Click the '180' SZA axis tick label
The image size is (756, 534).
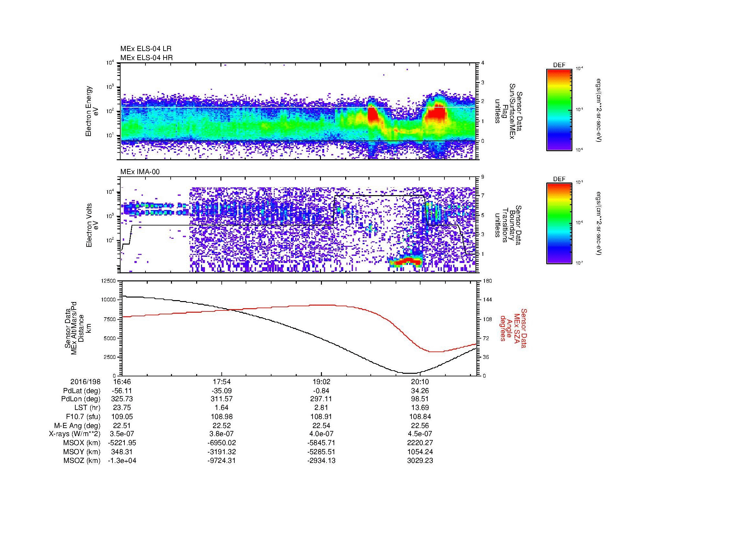(488, 281)
